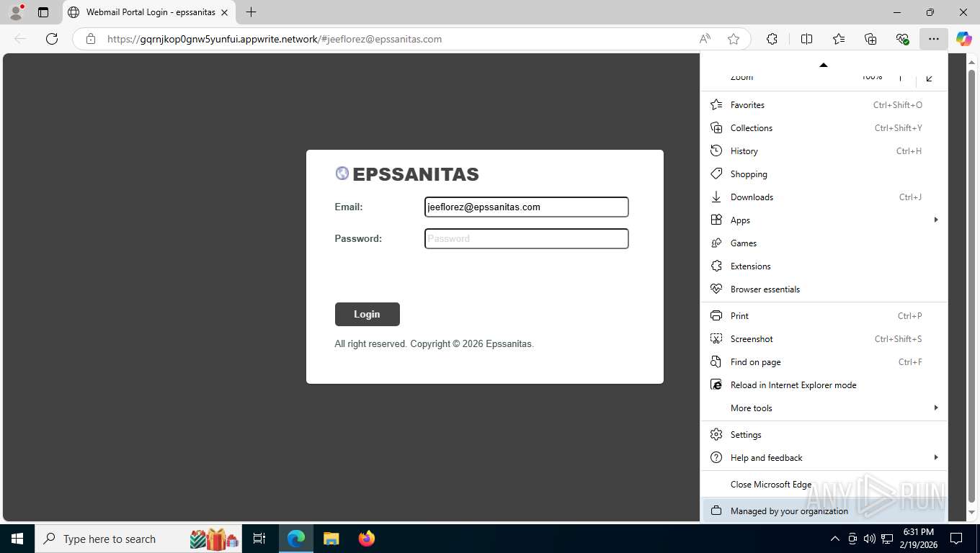Close the Webmail Portal Login tab
This screenshot has height=553, width=980.
click(224, 12)
